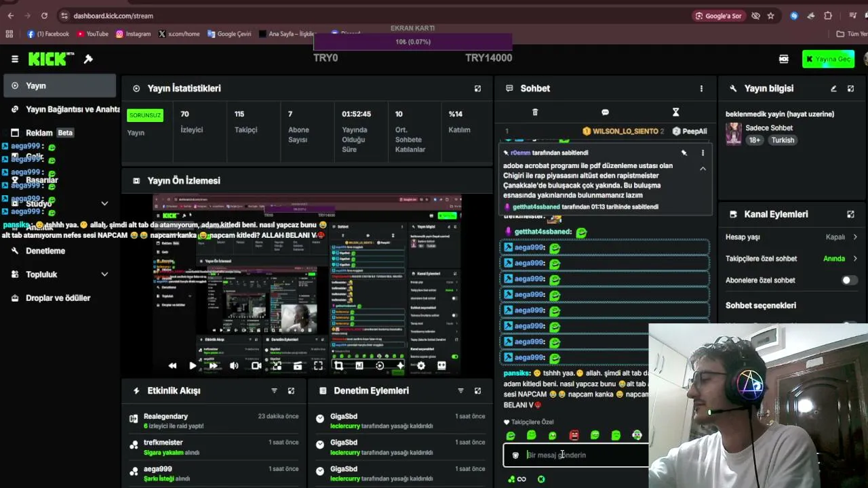Open the browser apps grid icon

(9, 34)
